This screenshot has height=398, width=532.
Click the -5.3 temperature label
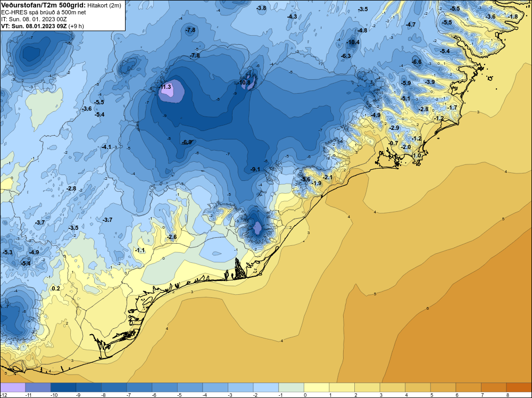7,252
